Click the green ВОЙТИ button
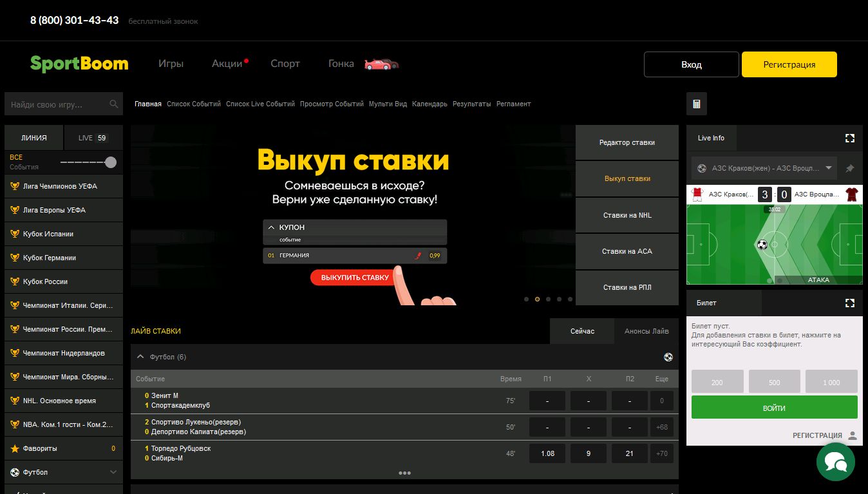 775,408
